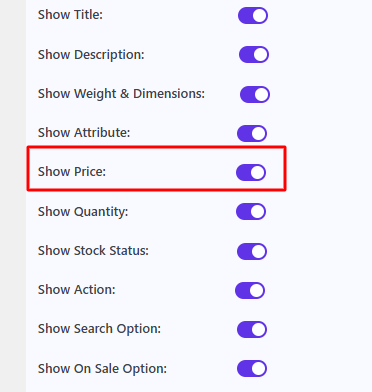The width and height of the screenshot is (372, 392).
Task: Click the Show Price label text
Action: pyautogui.click(x=72, y=172)
